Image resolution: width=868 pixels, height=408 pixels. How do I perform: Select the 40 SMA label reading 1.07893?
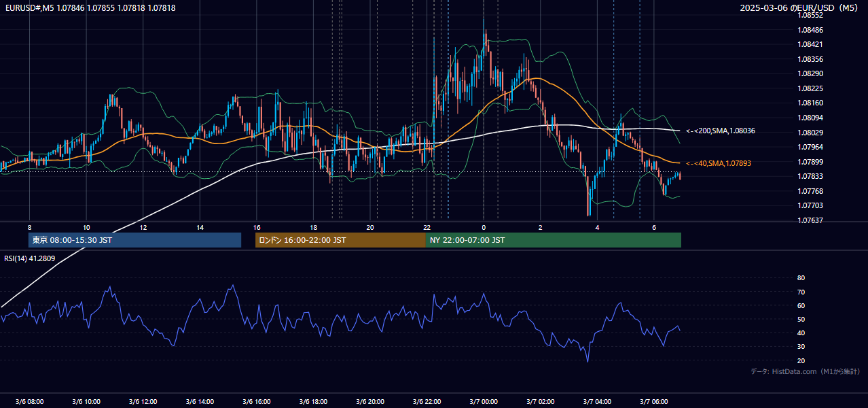(x=719, y=163)
